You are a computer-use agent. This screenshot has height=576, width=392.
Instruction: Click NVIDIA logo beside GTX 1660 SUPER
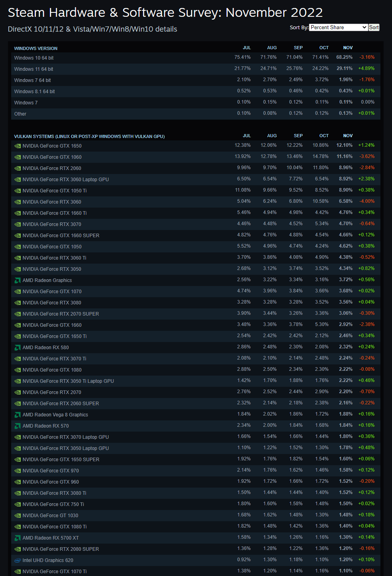pyautogui.click(x=18, y=236)
